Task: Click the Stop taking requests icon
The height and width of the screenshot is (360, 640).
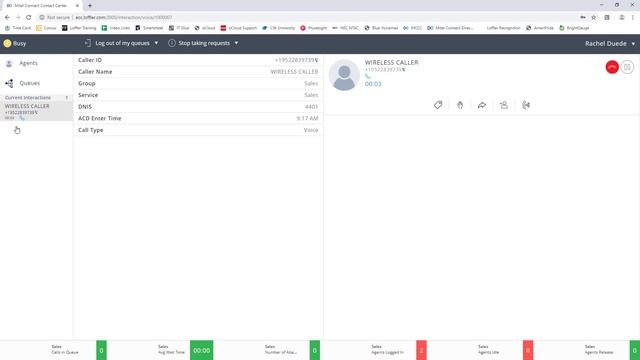Action: [x=172, y=43]
